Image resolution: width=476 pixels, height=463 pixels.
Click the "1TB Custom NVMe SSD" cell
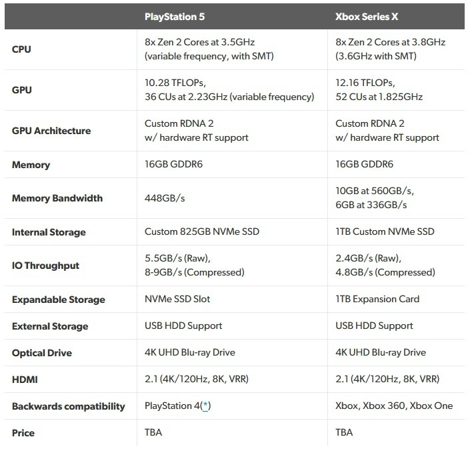[385, 232]
